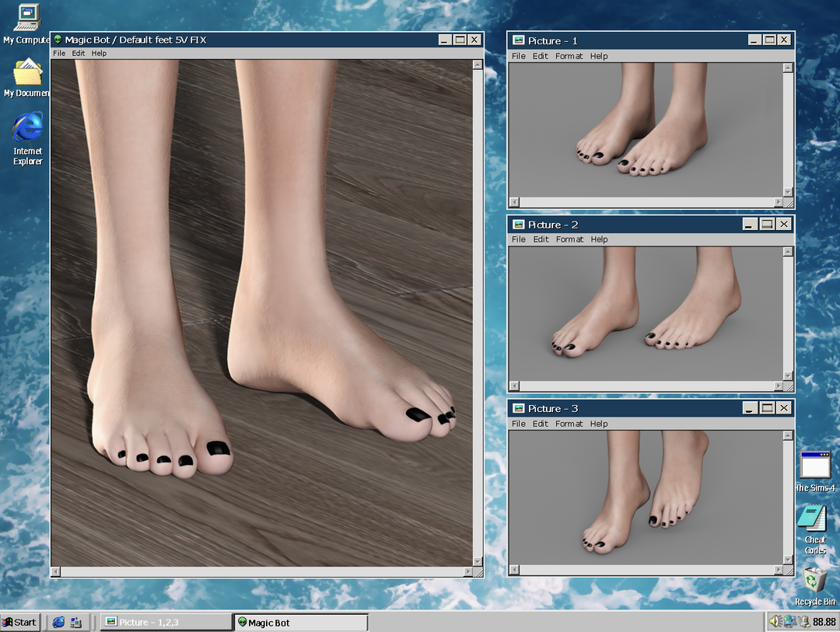The height and width of the screenshot is (632, 840).
Task: Click the Start button
Action: [20, 622]
